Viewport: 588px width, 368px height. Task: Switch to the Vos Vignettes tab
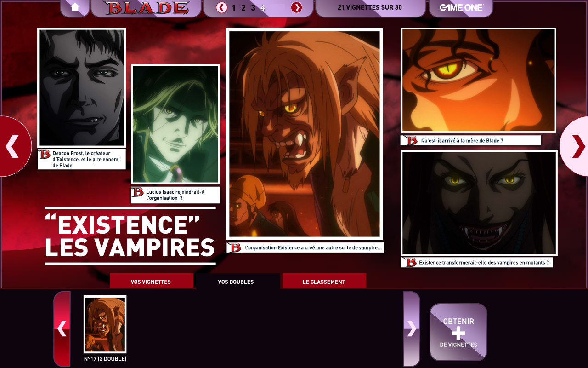pos(151,282)
